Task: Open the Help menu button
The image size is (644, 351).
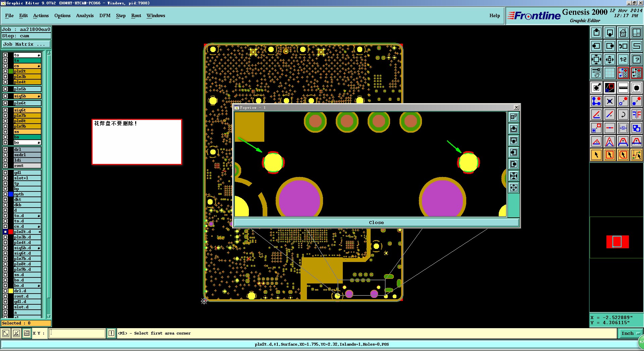Action: coord(495,15)
